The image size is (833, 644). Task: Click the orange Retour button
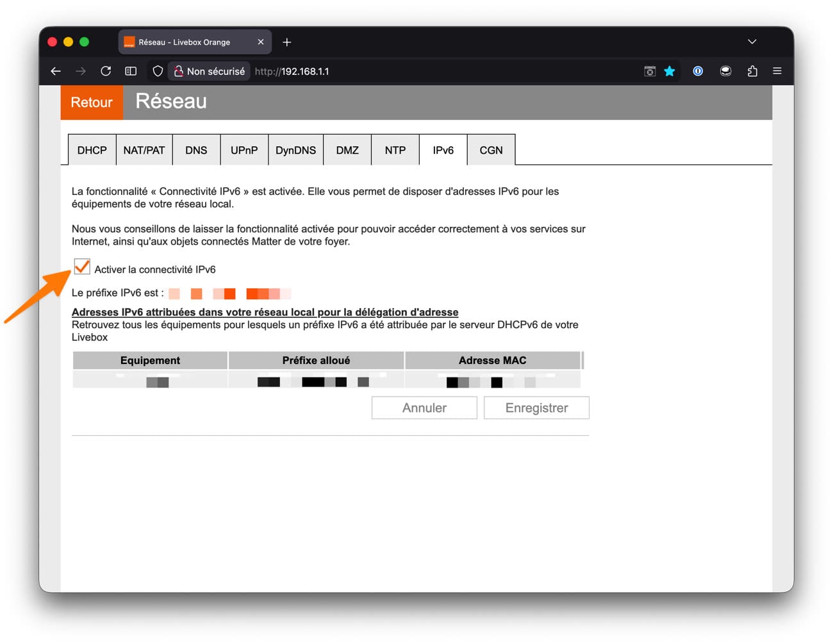point(92,103)
